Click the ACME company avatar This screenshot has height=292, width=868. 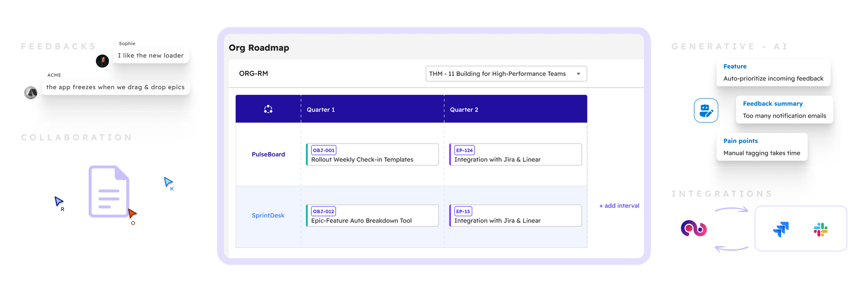tap(31, 92)
